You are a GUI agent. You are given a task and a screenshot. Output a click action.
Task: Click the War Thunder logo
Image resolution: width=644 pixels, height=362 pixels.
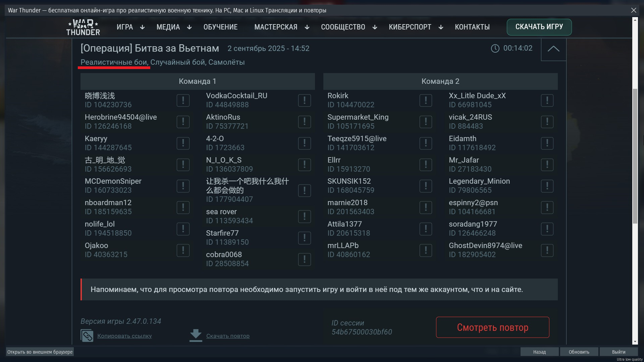[x=83, y=27]
